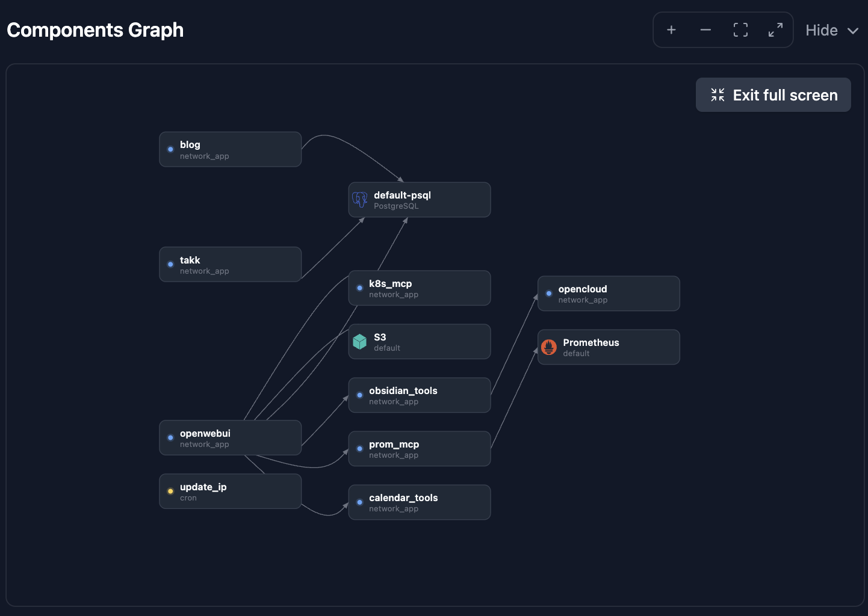The width and height of the screenshot is (868, 616).
Task: Expand the Hide dropdown chevron
Action: (853, 31)
